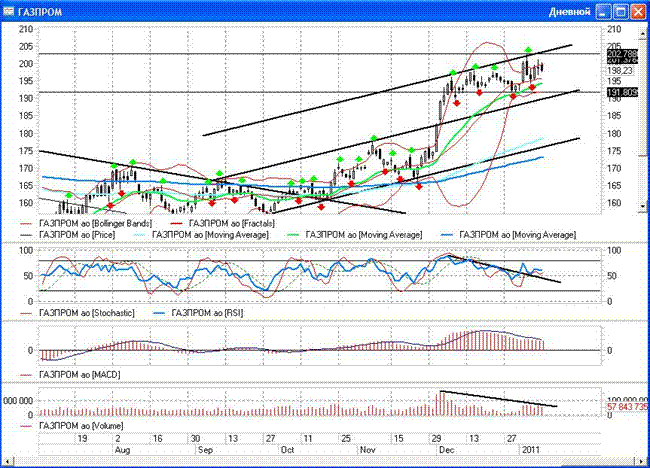Minimize the ГАЗПРОМ chart window

(603, 12)
